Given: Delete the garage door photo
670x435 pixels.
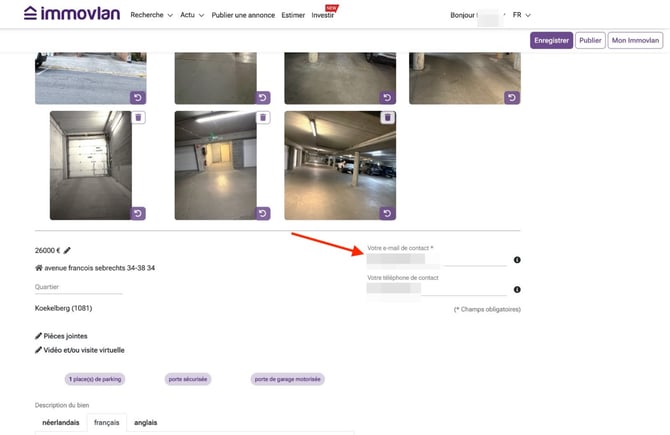Looking at the screenshot, I should pos(139,117).
